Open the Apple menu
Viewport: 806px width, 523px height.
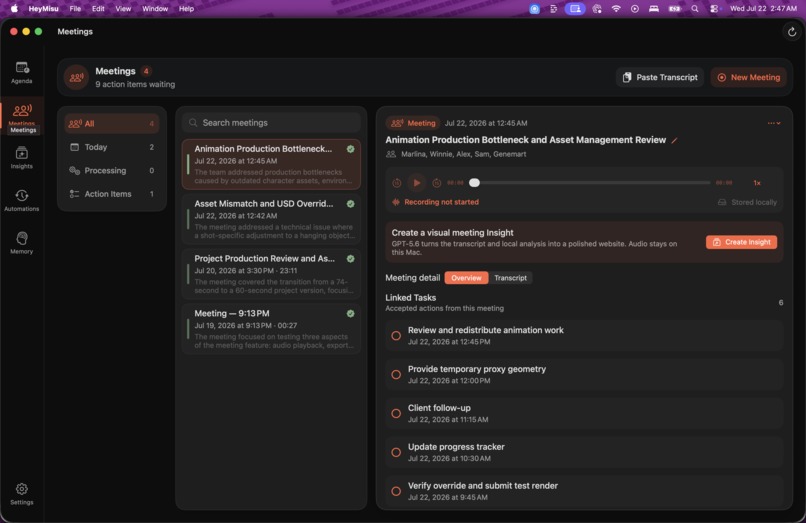tap(14, 9)
